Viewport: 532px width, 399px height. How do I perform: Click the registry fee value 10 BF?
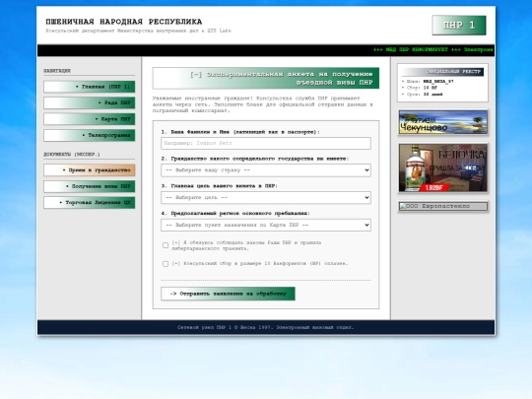[431, 88]
